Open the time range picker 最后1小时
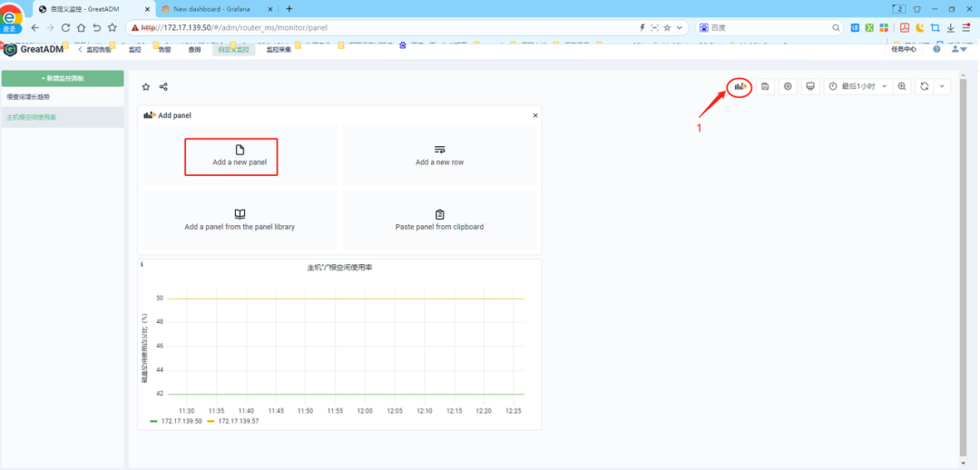The width and height of the screenshot is (980, 470). tap(858, 87)
